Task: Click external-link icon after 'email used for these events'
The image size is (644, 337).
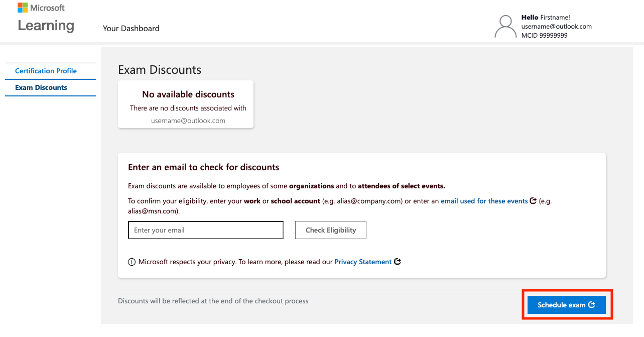Action: 533,201
